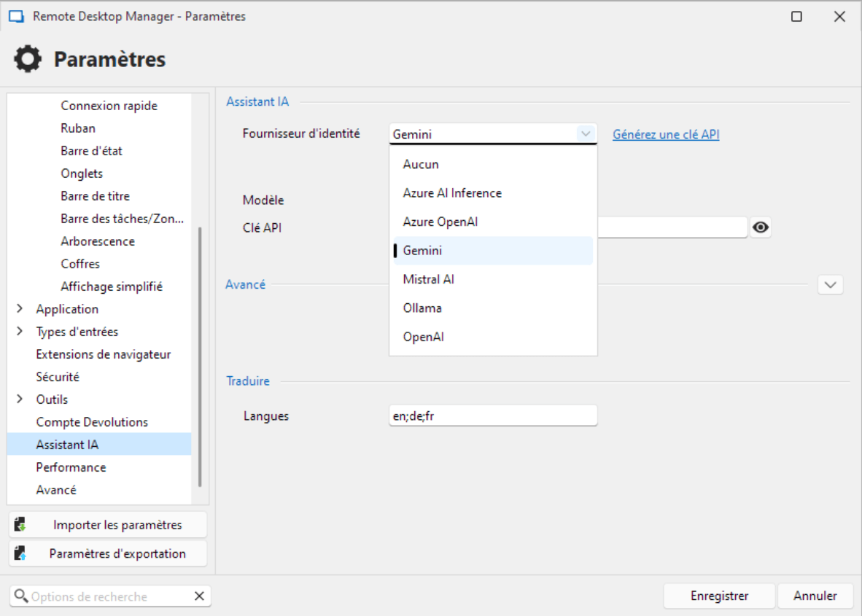Open the Générez une clé API link

coord(666,134)
